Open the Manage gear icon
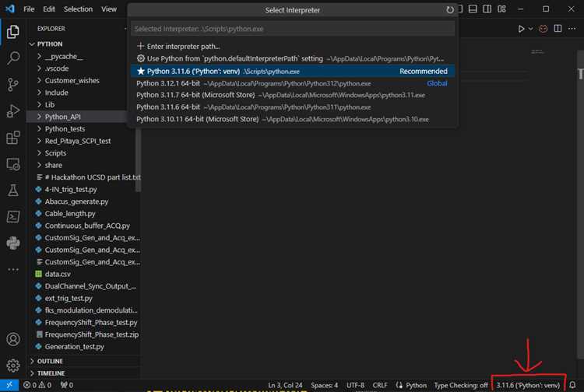The image size is (584, 392). (x=13, y=366)
